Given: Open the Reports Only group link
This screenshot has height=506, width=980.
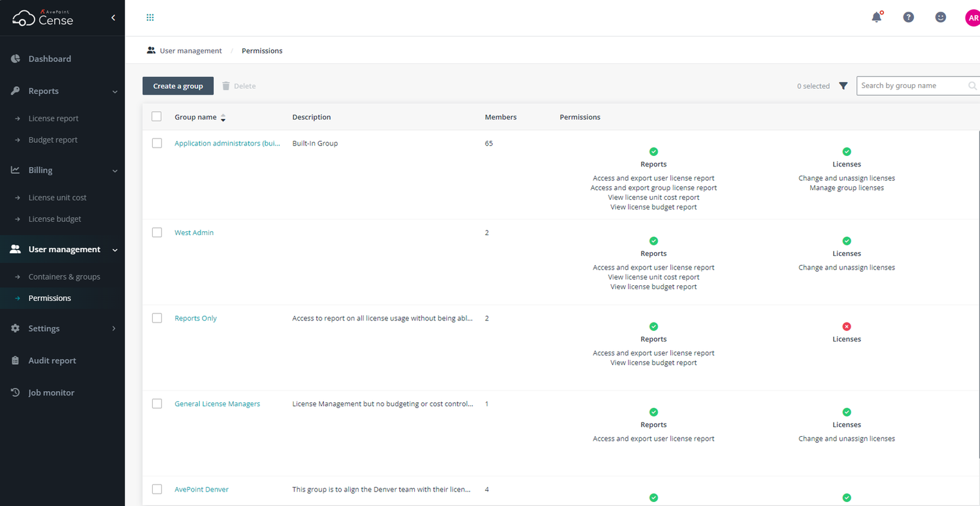Looking at the screenshot, I should point(195,318).
